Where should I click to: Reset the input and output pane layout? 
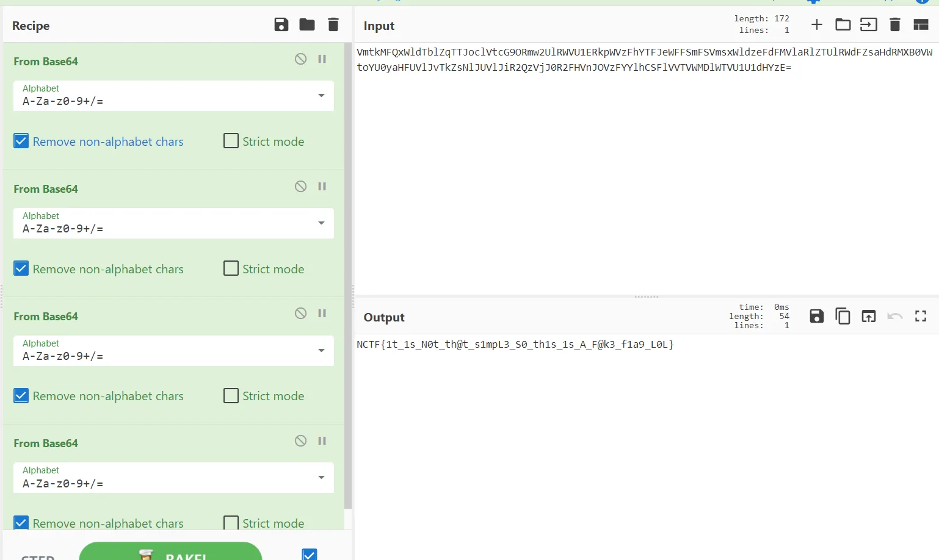pos(921,25)
